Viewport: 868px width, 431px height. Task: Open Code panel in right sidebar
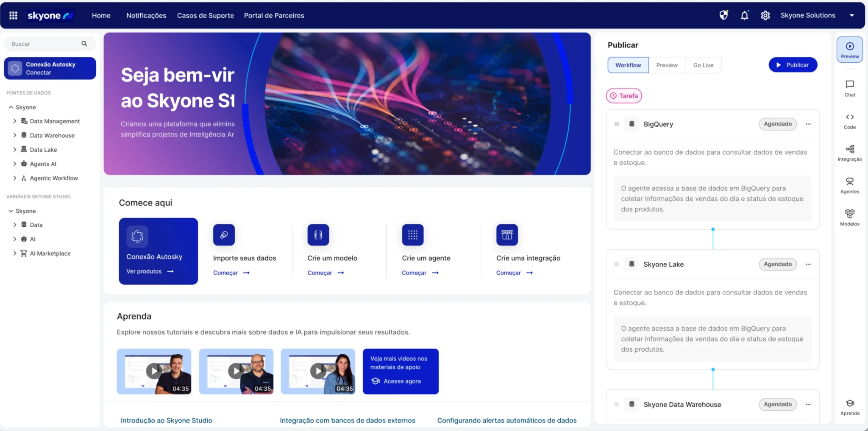pos(849,121)
